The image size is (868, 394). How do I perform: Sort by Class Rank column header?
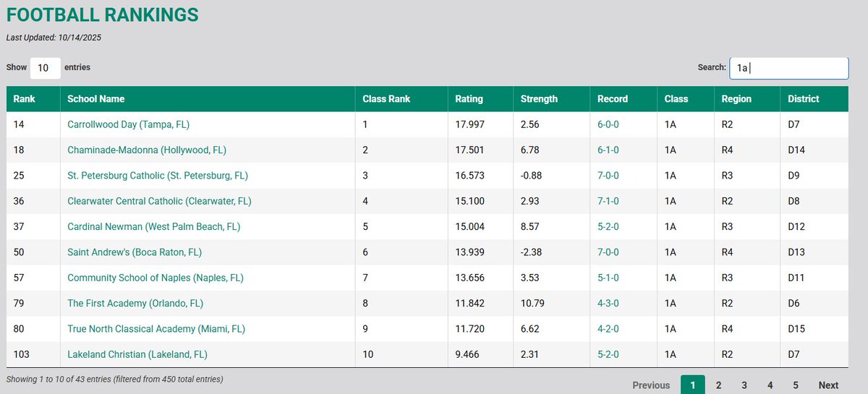(x=401, y=99)
